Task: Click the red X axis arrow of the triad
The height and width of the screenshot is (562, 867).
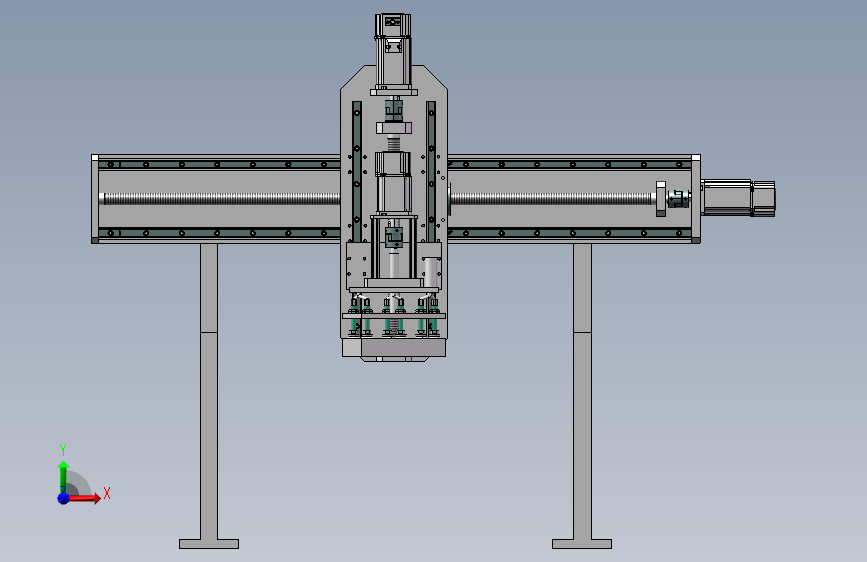Action: (85, 498)
